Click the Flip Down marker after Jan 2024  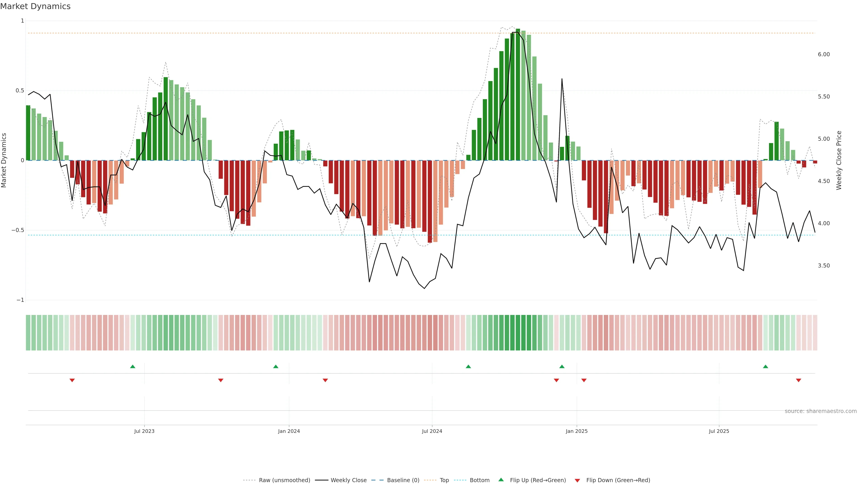coord(325,380)
